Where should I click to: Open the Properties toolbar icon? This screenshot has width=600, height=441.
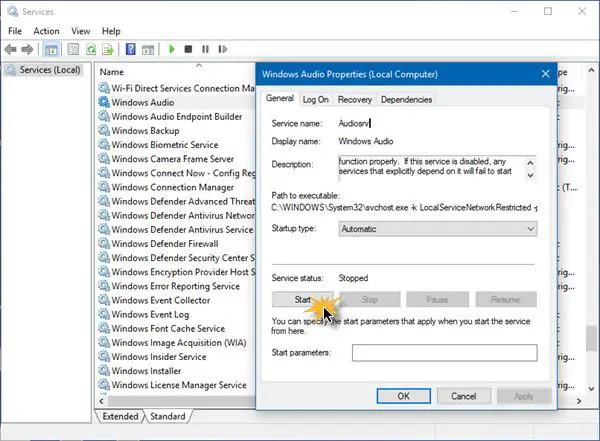[71, 49]
